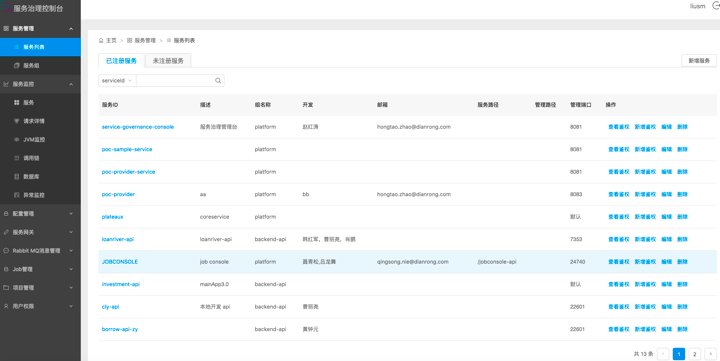
Task: Click 编辑 for the cly-api row
Action: 667,307
